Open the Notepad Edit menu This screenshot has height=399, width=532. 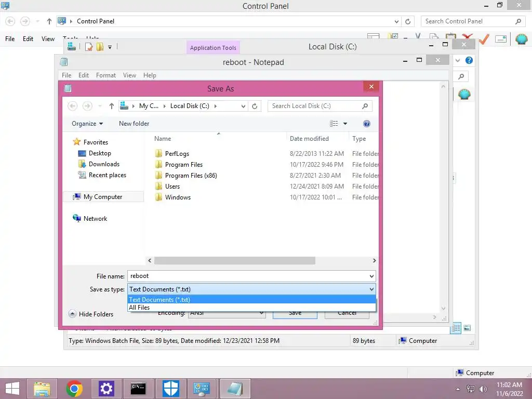pos(84,75)
